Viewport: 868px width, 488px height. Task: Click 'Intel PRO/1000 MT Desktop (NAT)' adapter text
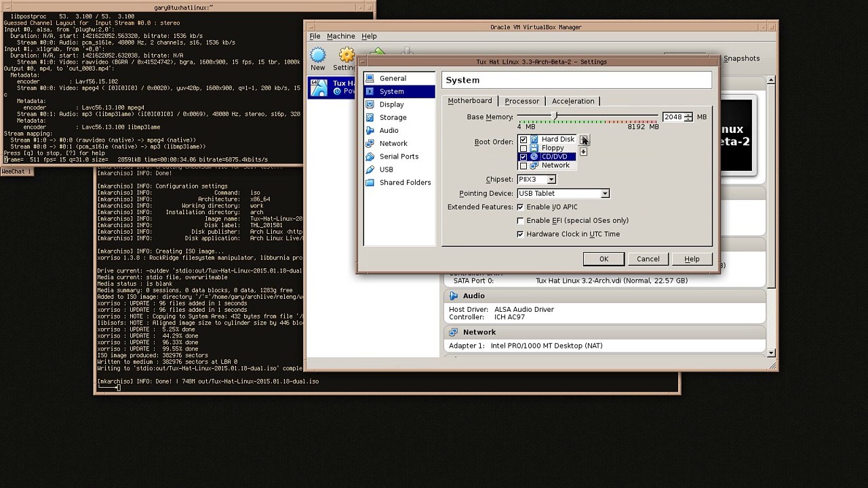coord(546,346)
